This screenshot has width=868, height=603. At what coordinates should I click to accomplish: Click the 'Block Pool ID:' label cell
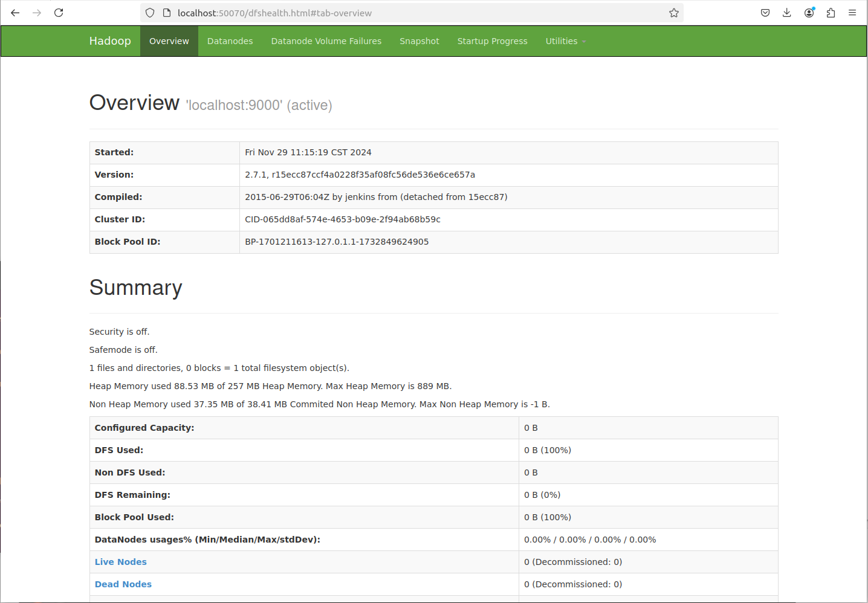(164, 242)
